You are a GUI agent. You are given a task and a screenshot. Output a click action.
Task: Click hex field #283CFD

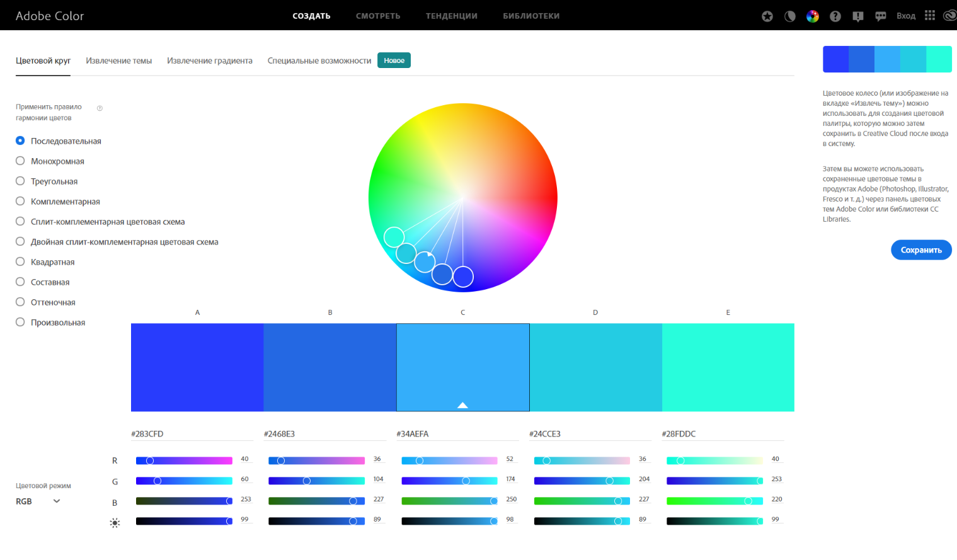192,434
